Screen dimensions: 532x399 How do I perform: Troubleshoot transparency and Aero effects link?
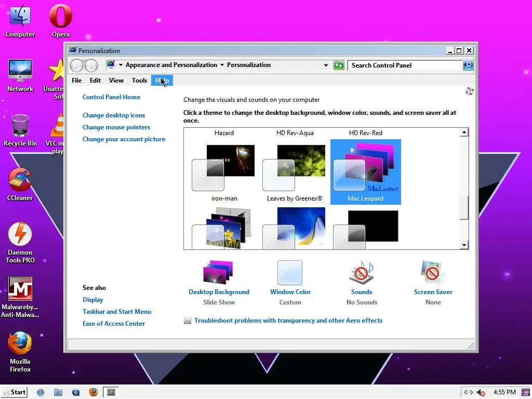click(288, 320)
